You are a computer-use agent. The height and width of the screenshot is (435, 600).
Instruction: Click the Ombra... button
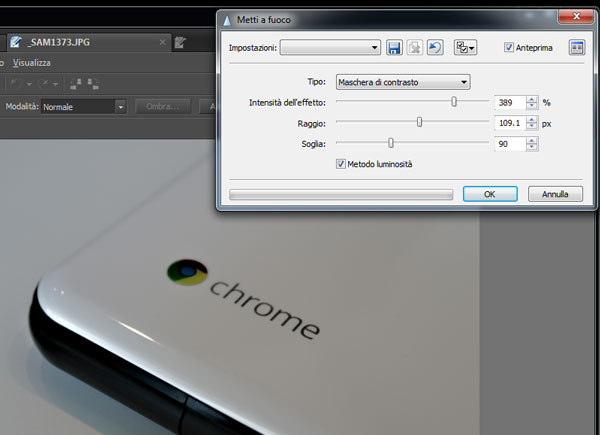point(163,106)
